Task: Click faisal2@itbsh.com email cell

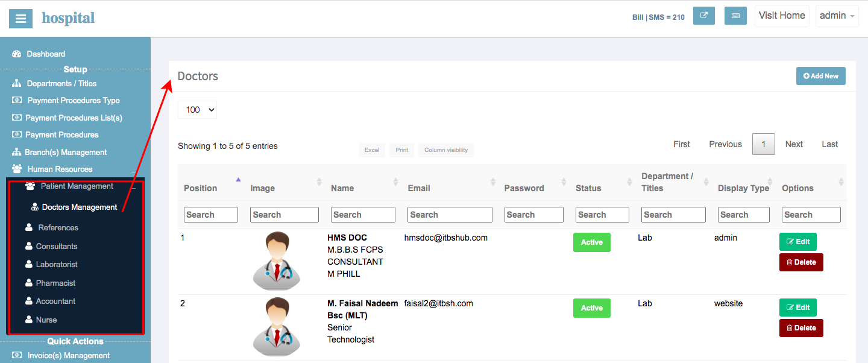Action: (439, 303)
